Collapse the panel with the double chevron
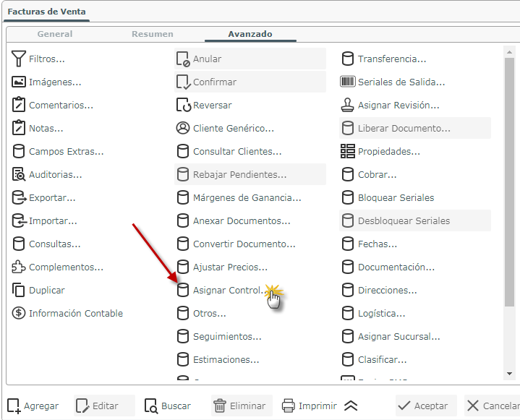 (x=351, y=406)
